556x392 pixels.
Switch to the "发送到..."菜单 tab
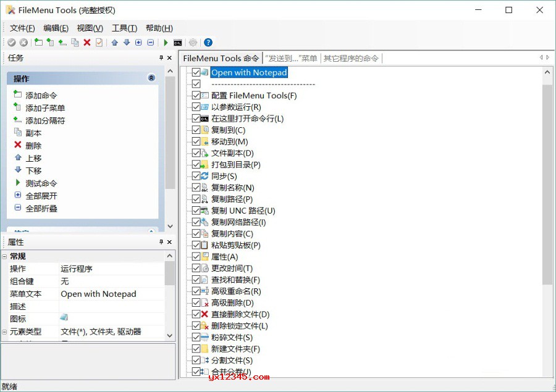click(x=290, y=58)
